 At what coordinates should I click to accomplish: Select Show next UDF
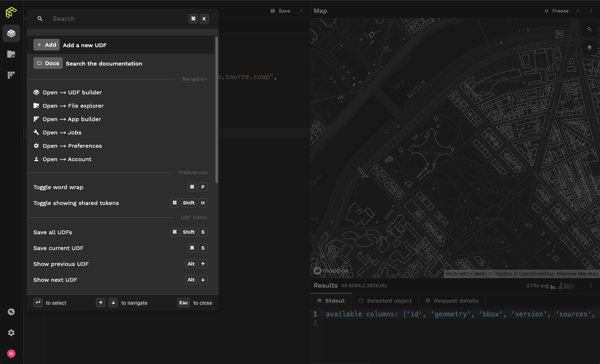click(x=120, y=280)
